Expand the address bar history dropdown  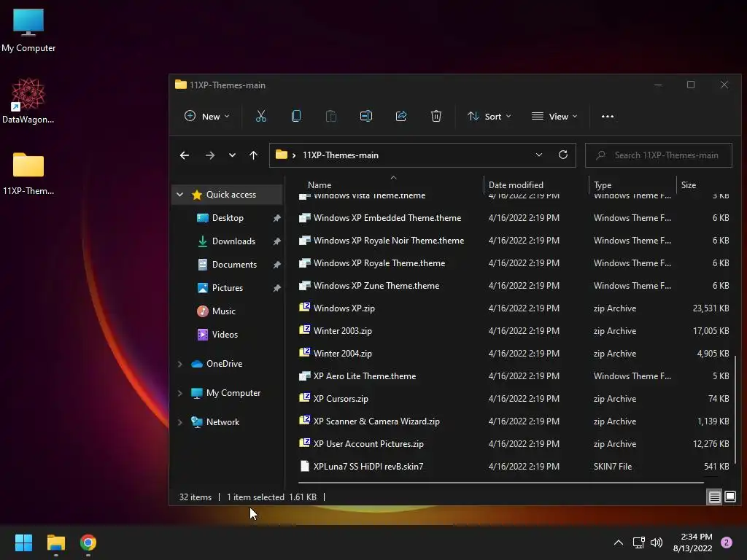[539, 155]
